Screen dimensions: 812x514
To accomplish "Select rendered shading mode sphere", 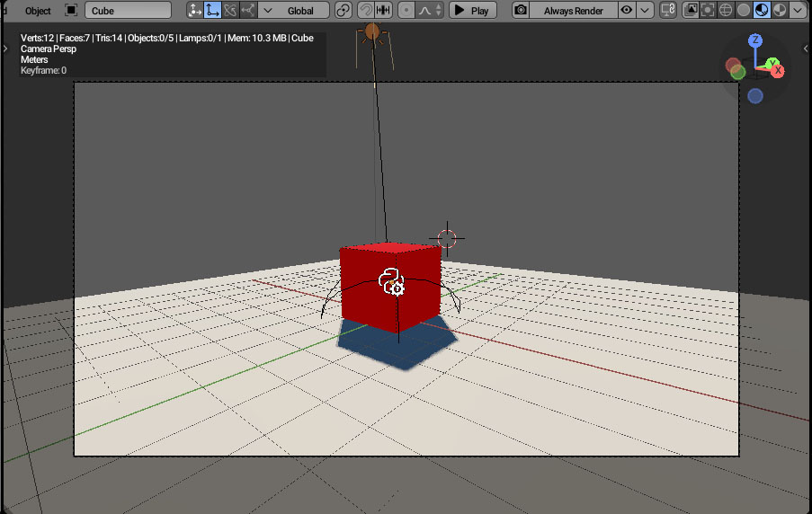I will pyautogui.click(x=779, y=11).
